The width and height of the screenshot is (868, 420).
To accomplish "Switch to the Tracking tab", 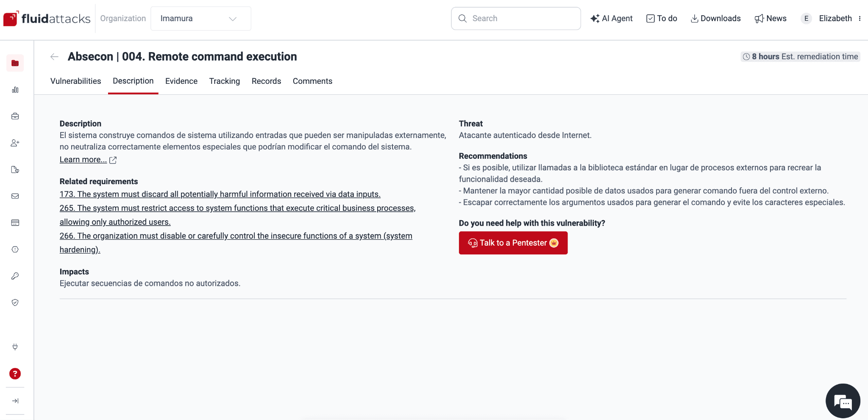I will [225, 81].
